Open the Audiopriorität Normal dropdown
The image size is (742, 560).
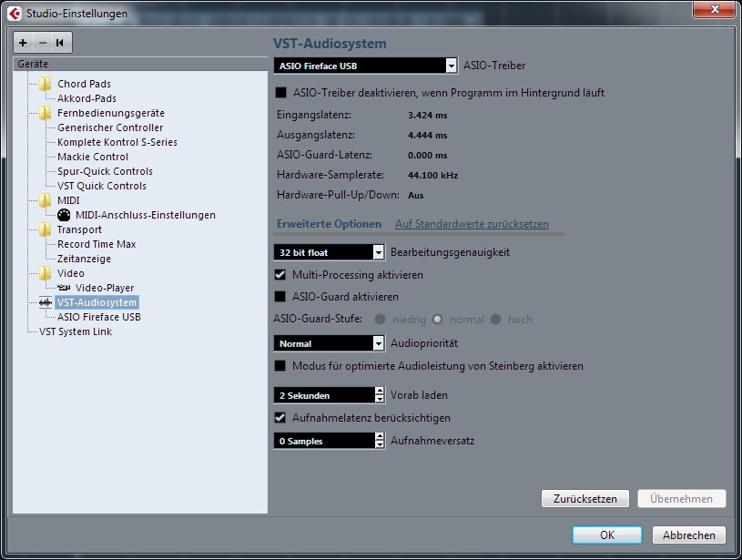click(329, 343)
